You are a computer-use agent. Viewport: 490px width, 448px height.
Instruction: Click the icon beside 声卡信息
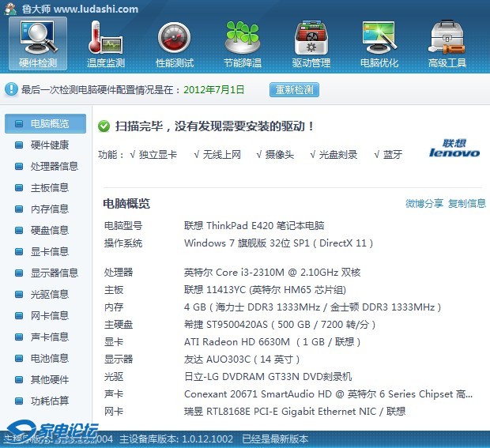(19, 337)
